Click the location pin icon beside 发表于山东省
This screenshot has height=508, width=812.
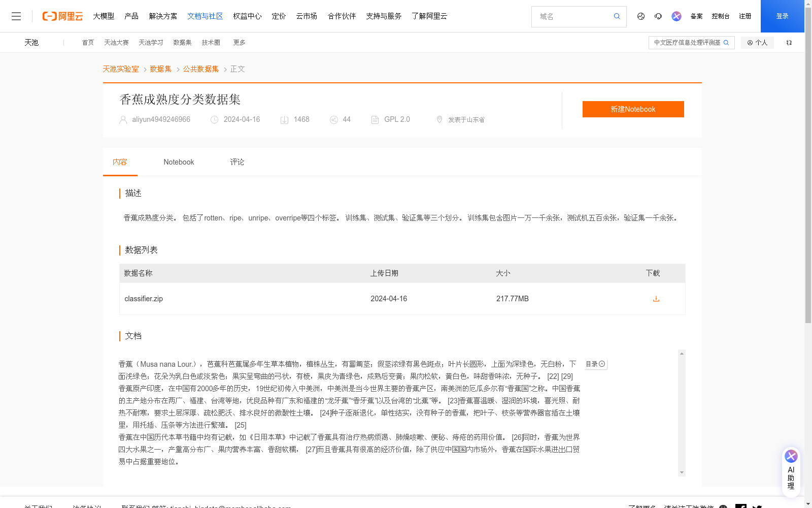click(x=439, y=119)
